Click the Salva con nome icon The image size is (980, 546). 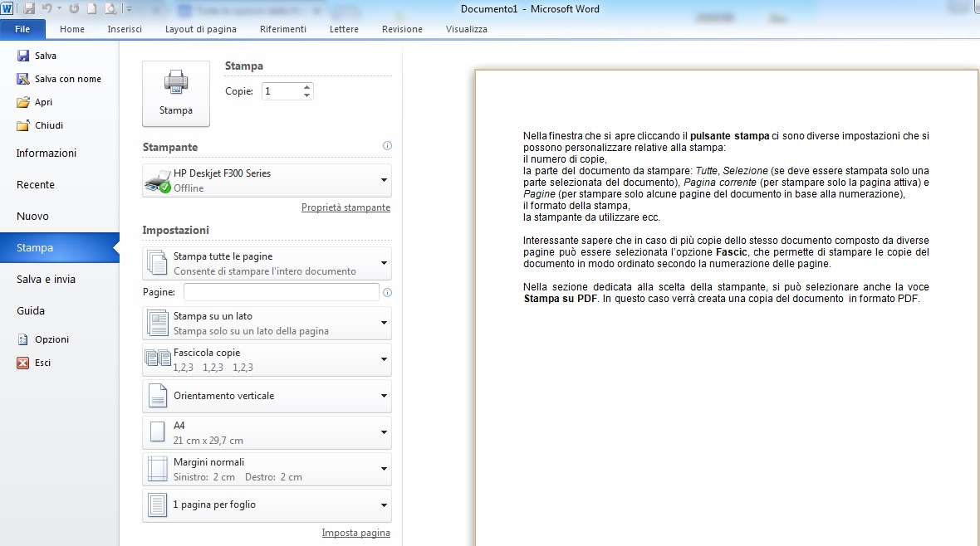tap(23, 79)
